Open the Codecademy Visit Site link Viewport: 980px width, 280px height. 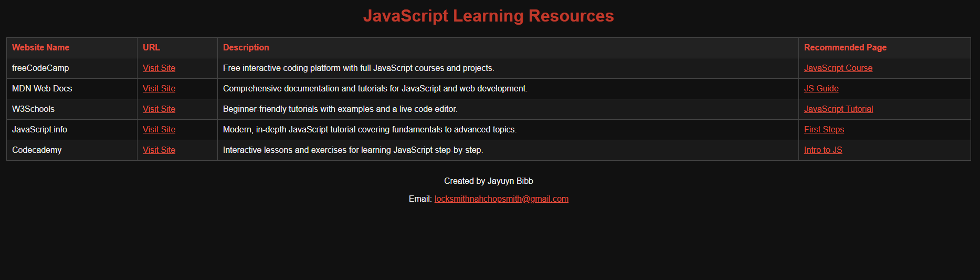[x=159, y=150]
